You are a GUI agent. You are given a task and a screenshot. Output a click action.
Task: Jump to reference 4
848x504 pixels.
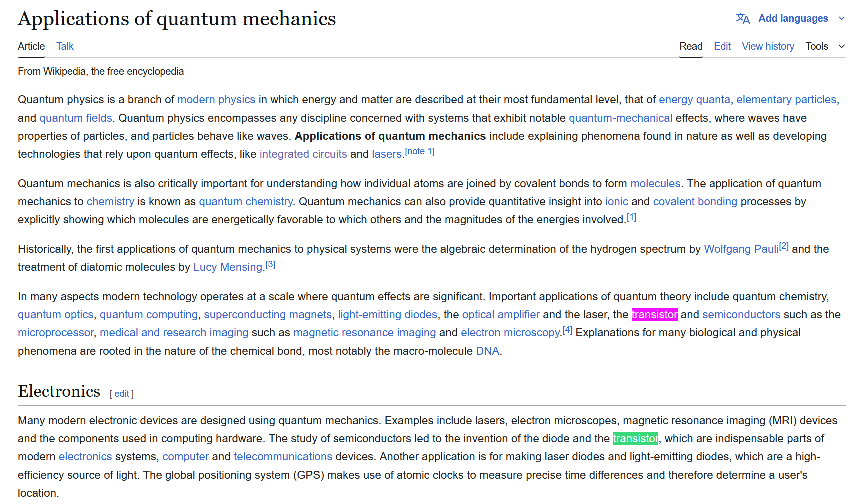pos(567,330)
